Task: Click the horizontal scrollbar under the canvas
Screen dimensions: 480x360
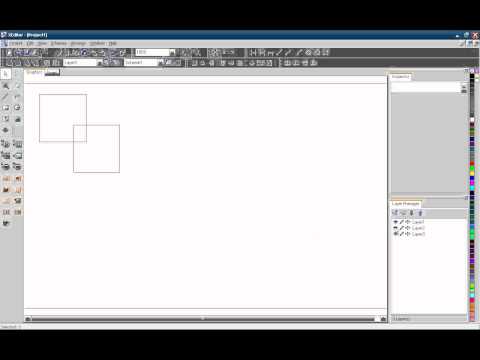Action: 203,319
